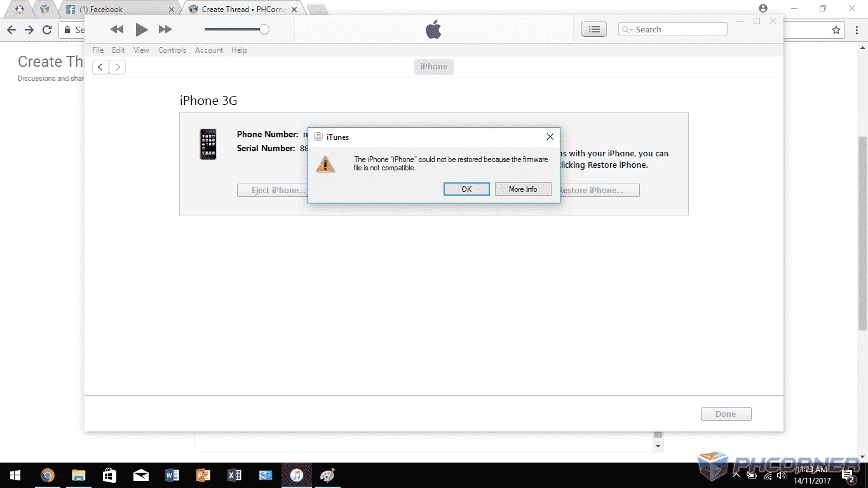This screenshot has height=488, width=868.
Task: Click More Info in the error dialog
Action: [x=523, y=189]
